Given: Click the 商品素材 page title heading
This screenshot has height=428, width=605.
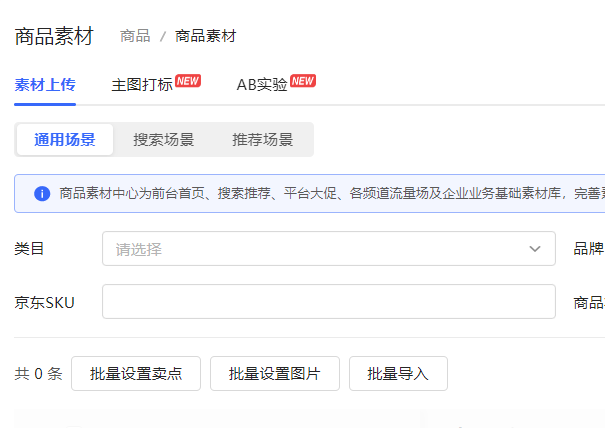Looking at the screenshot, I should [x=54, y=37].
